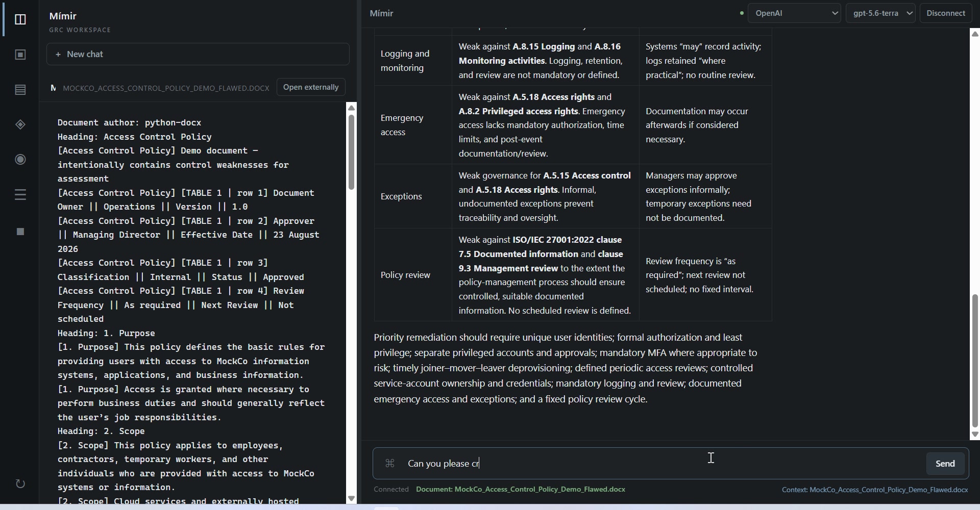Click the weak governance A.5.15 exceptions cell
Image resolution: width=980 pixels, height=510 pixels.
pyautogui.click(x=545, y=196)
